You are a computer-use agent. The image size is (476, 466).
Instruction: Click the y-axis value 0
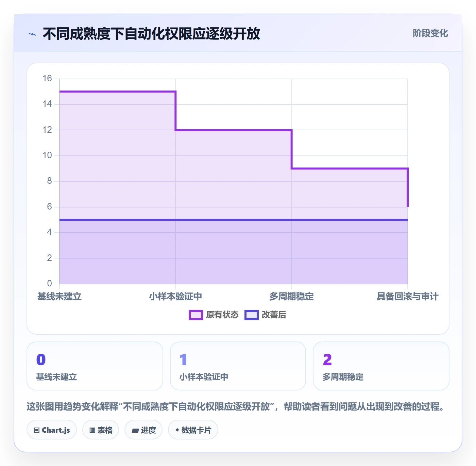pos(50,284)
